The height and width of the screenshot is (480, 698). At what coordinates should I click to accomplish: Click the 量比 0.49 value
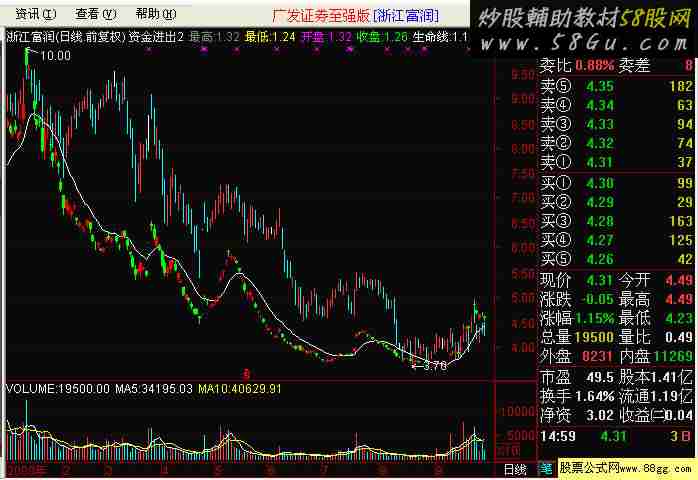(679, 338)
